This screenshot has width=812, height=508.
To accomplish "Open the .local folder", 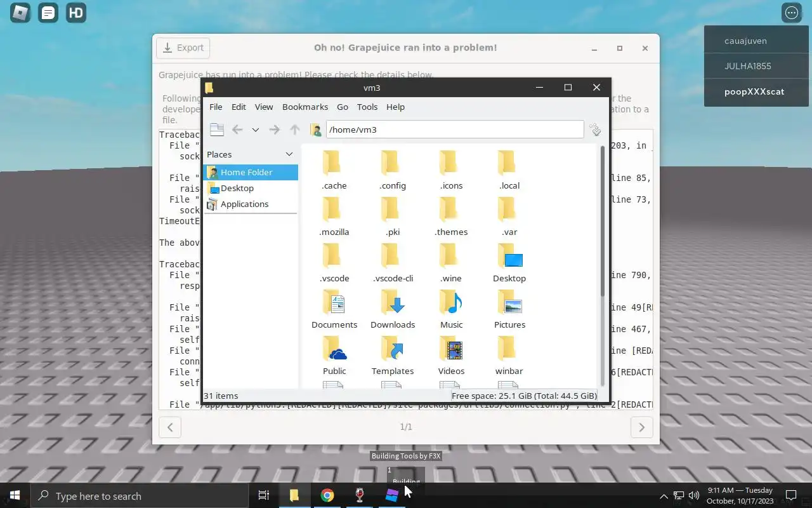I will pos(509,170).
